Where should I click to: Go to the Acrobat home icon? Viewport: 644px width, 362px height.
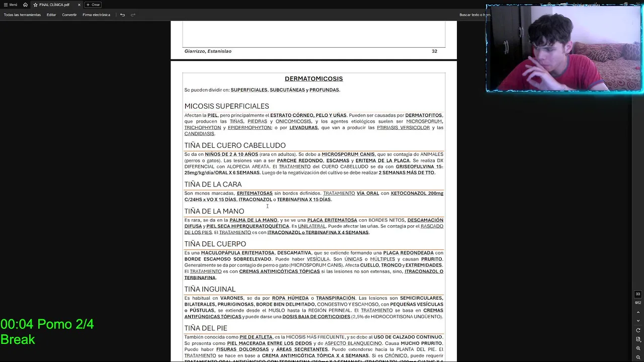(x=25, y=5)
